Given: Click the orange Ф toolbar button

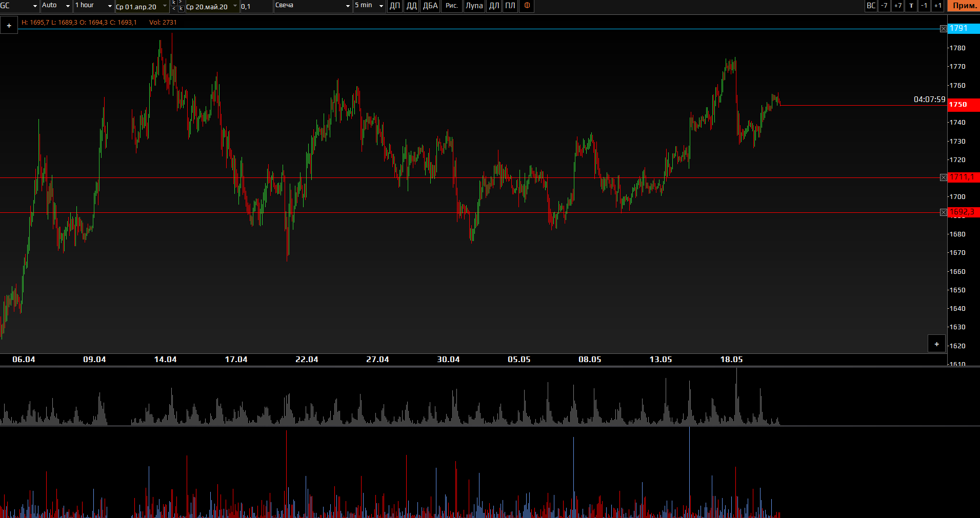Looking at the screenshot, I should click(527, 6).
